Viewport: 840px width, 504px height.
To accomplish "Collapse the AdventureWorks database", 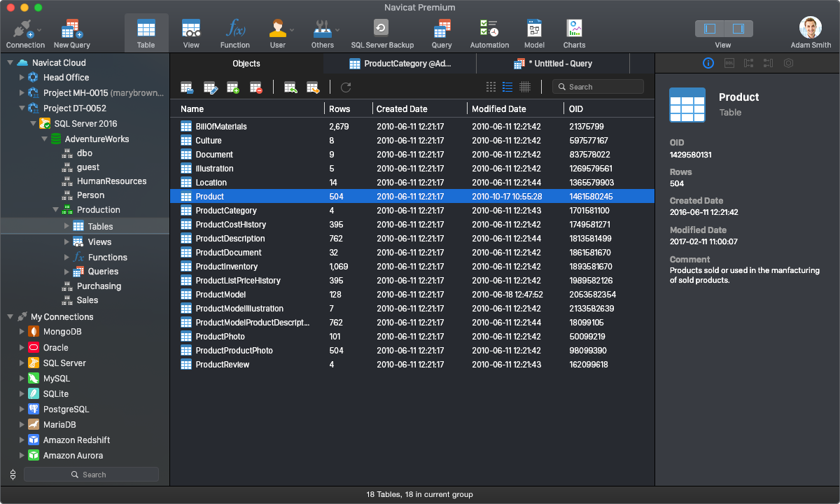I will [x=44, y=139].
